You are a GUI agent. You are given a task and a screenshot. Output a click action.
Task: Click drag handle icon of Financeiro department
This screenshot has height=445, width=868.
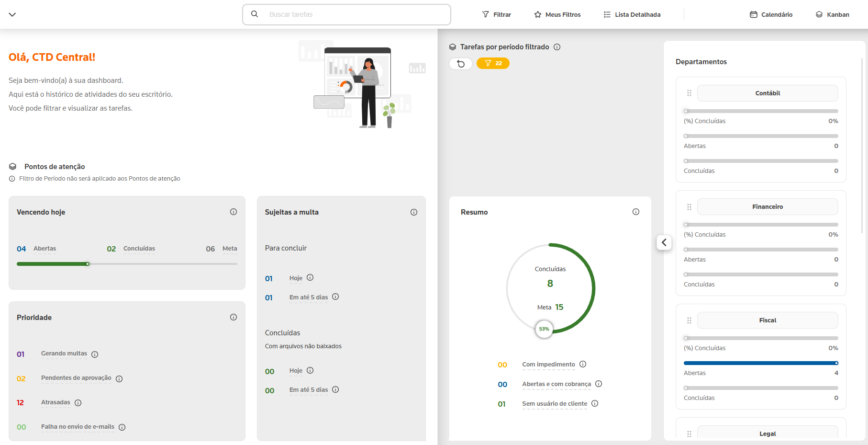coord(690,206)
